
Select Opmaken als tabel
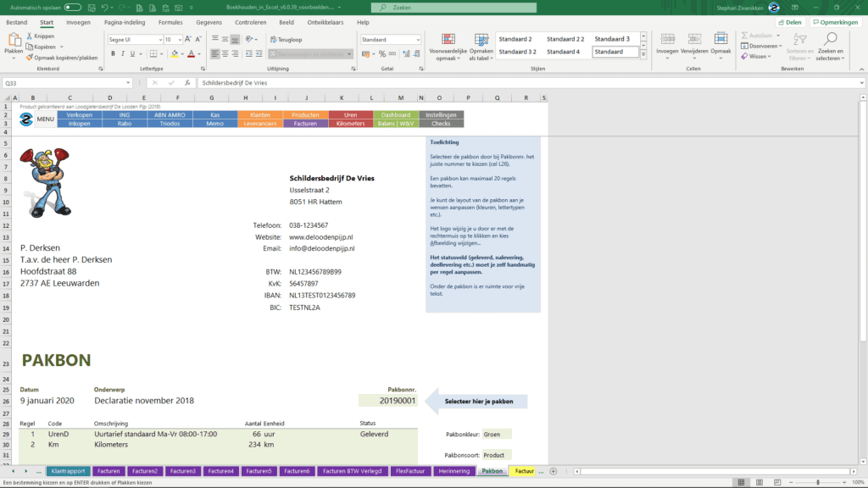click(x=481, y=47)
